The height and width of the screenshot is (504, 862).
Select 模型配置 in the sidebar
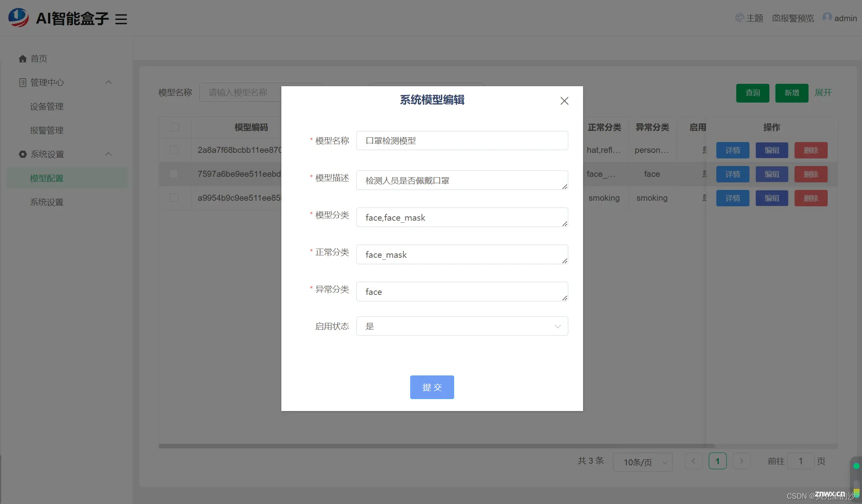67,178
